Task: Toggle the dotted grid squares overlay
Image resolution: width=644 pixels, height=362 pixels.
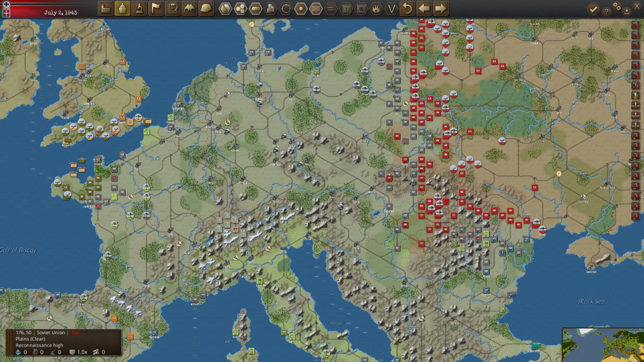Action: pyautogui.click(x=346, y=8)
